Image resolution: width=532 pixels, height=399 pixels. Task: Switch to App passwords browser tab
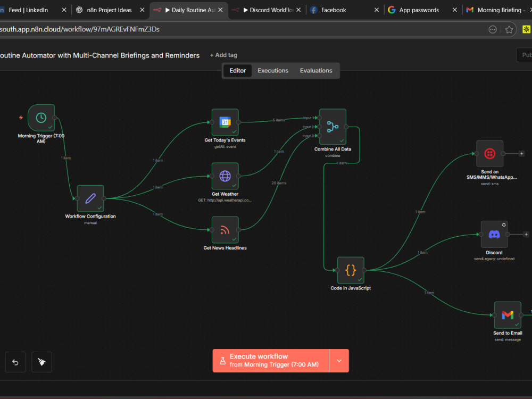pyautogui.click(x=419, y=10)
